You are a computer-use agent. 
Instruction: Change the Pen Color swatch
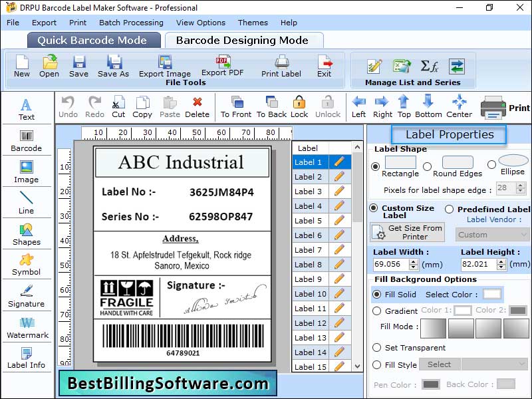pos(431,384)
